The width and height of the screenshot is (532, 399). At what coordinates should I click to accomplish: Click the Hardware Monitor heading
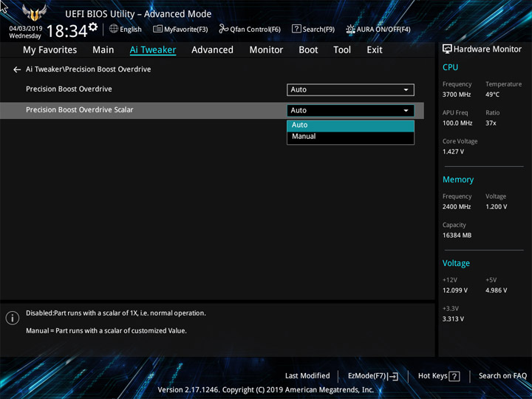[x=488, y=50]
